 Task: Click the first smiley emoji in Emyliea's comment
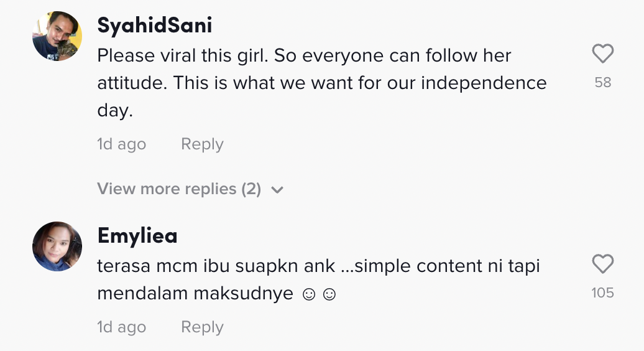[x=308, y=294]
